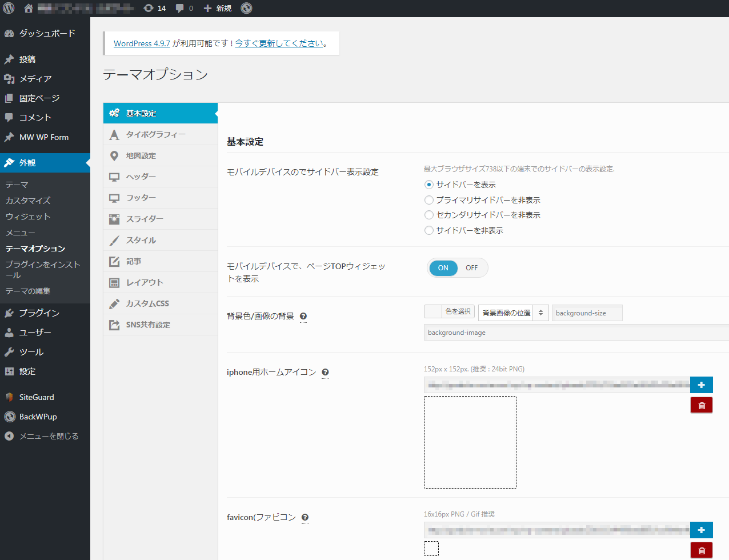The width and height of the screenshot is (729, 560).
Task: Click the WordPress 4.9.7 link
Action: pos(142,43)
